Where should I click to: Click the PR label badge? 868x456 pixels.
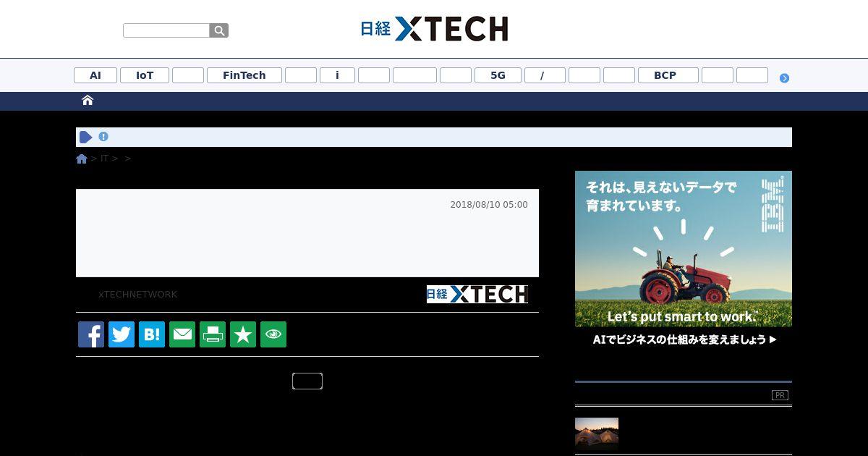(x=780, y=395)
